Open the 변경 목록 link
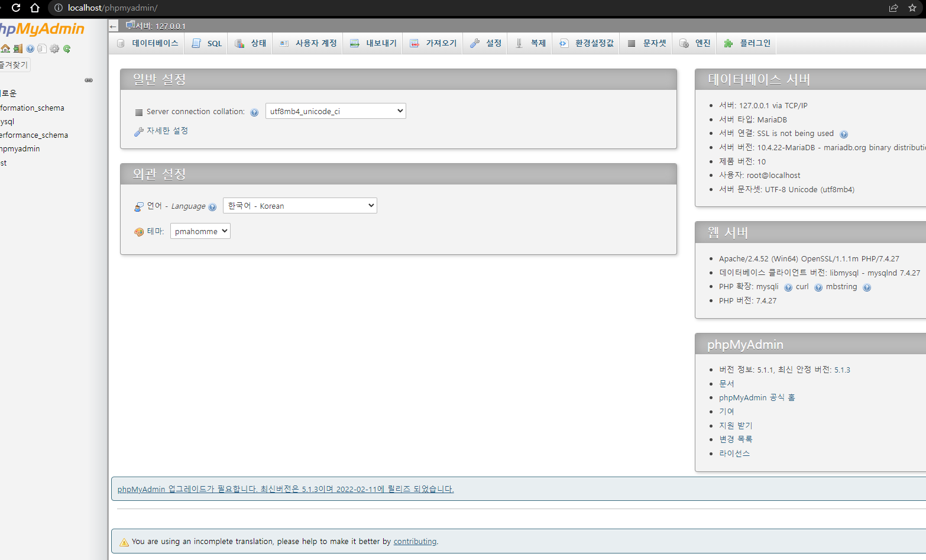926x560 pixels. (x=736, y=439)
